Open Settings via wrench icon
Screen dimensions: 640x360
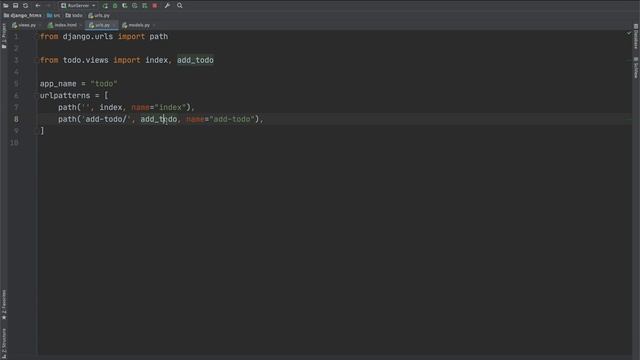pos(167,6)
